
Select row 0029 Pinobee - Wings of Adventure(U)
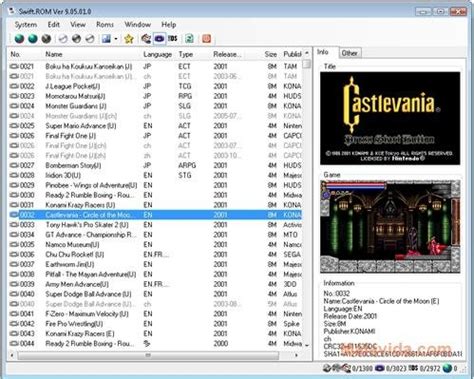(x=155, y=185)
